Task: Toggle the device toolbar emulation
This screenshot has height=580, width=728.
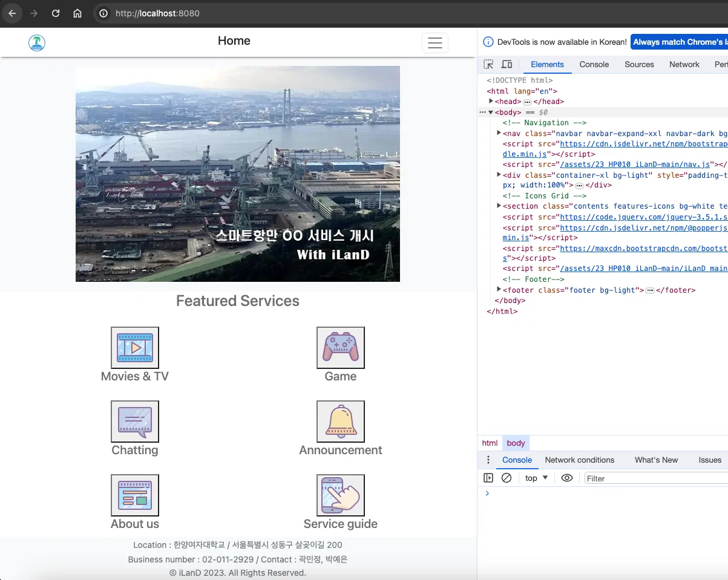Action: (x=507, y=65)
